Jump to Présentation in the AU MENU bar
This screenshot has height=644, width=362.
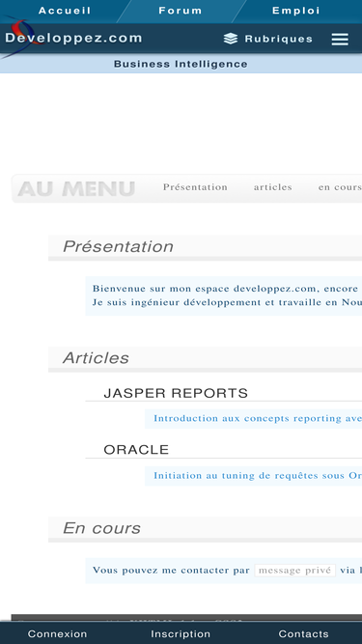click(195, 187)
